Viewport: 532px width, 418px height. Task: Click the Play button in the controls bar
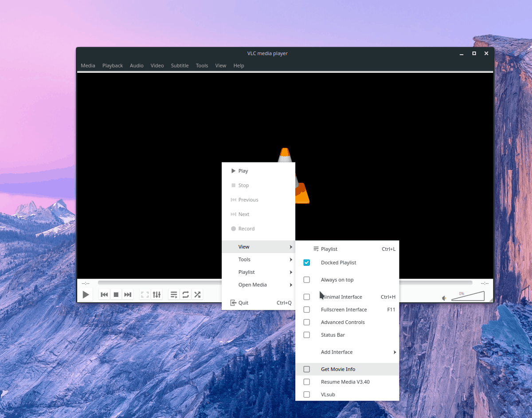(86, 294)
